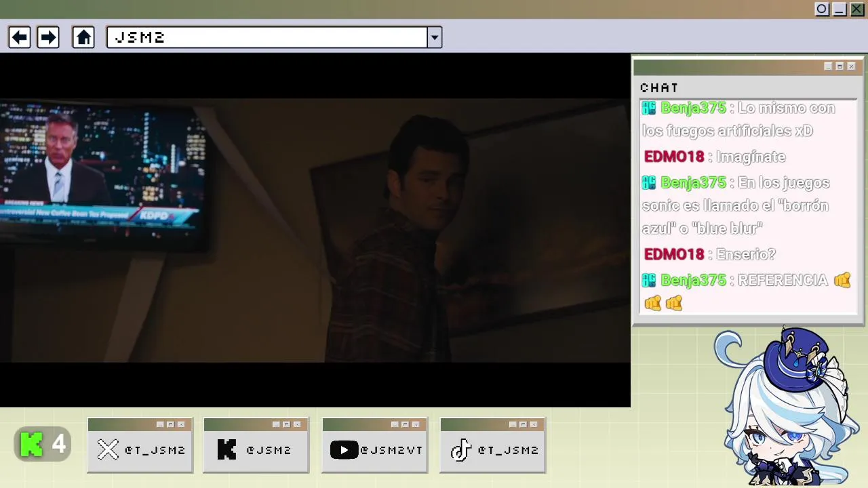Go to the home icon button
The width and height of the screenshot is (868, 488).
pos(83,37)
